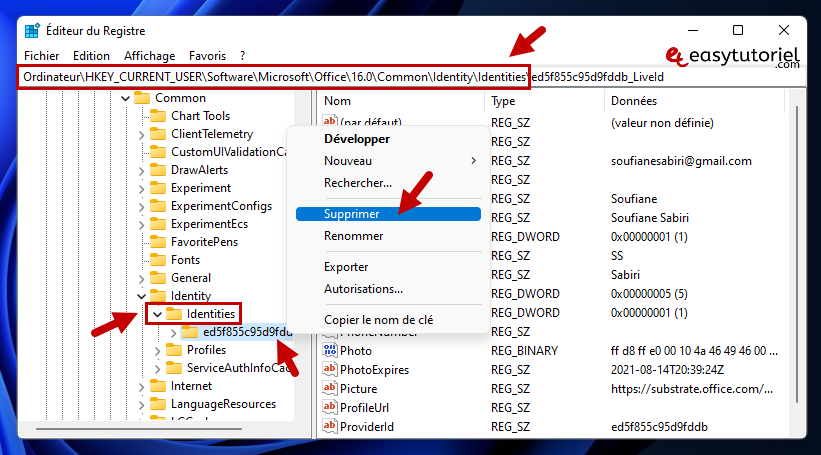Open the Edition menu
Image resolution: width=821 pixels, height=455 pixels.
(x=91, y=56)
